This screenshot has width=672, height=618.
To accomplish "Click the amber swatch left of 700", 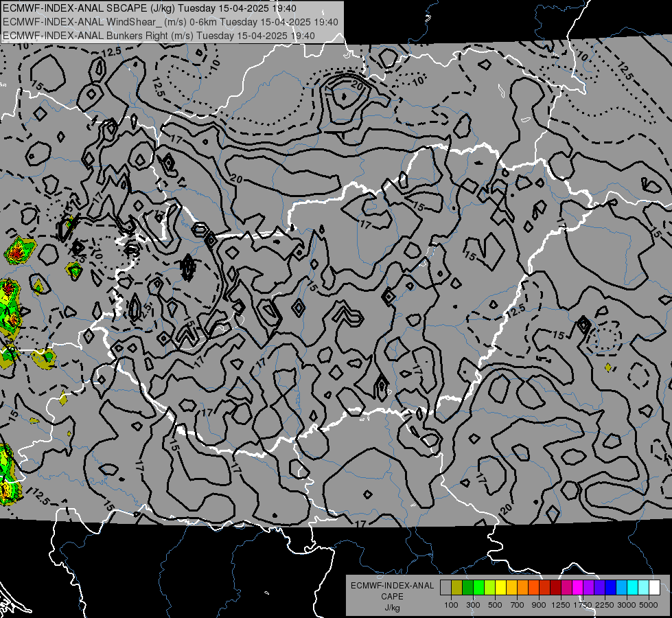I will tap(511, 588).
